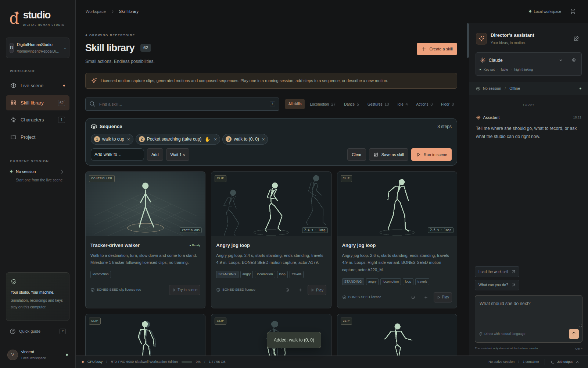Expand the Job output panel
The width and height of the screenshot is (588, 368).
[565, 362]
